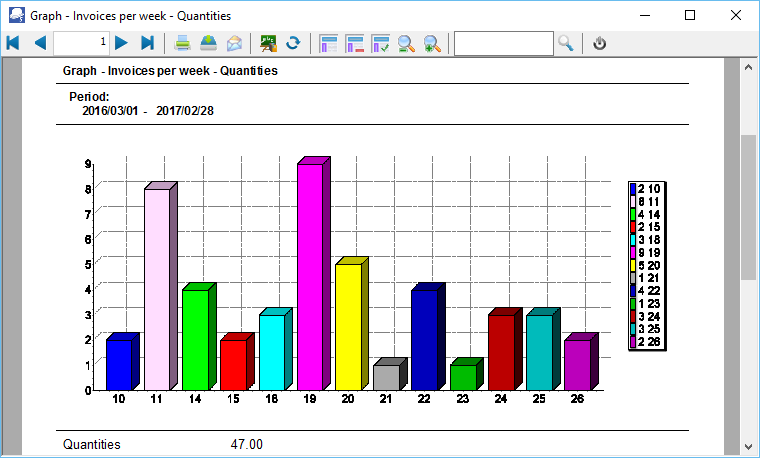This screenshot has width=760, height=458.
Task: Refresh the report graph
Action: tap(293, 43)
